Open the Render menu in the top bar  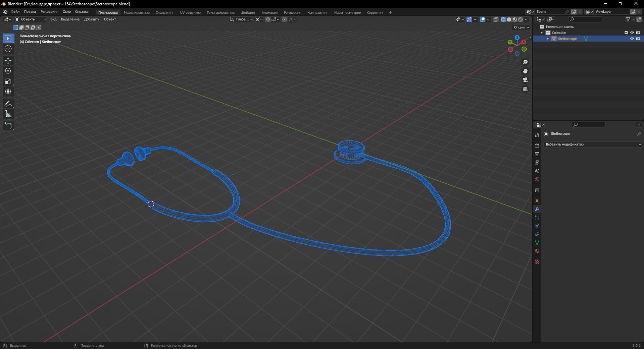49,12
